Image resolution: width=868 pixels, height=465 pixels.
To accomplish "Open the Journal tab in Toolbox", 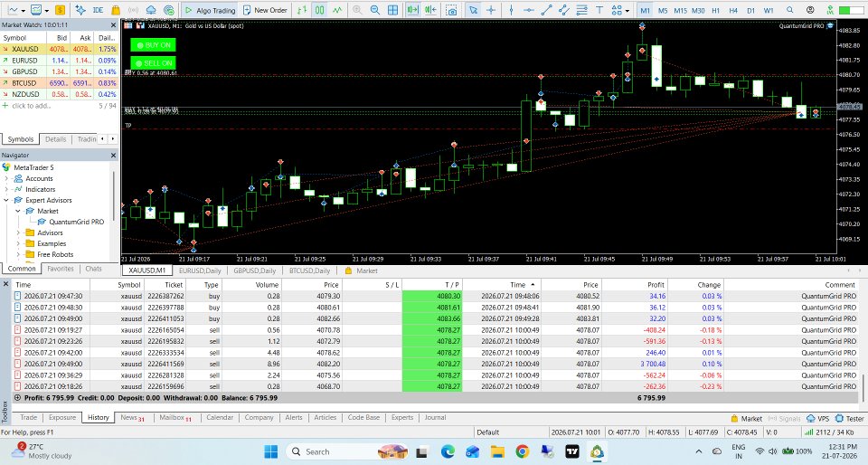I will (435, 417).
